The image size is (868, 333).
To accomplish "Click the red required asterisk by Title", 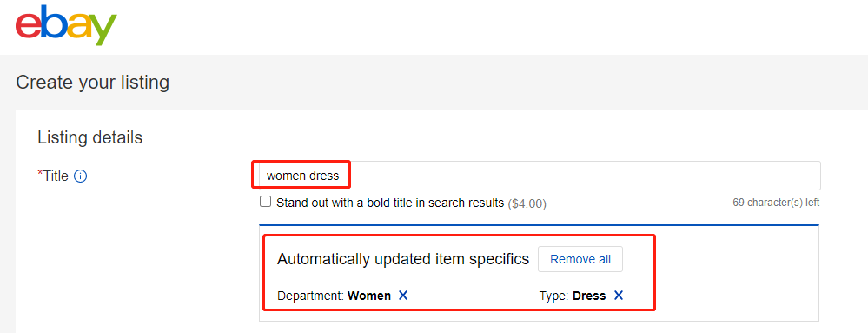I will pos(40,174).
